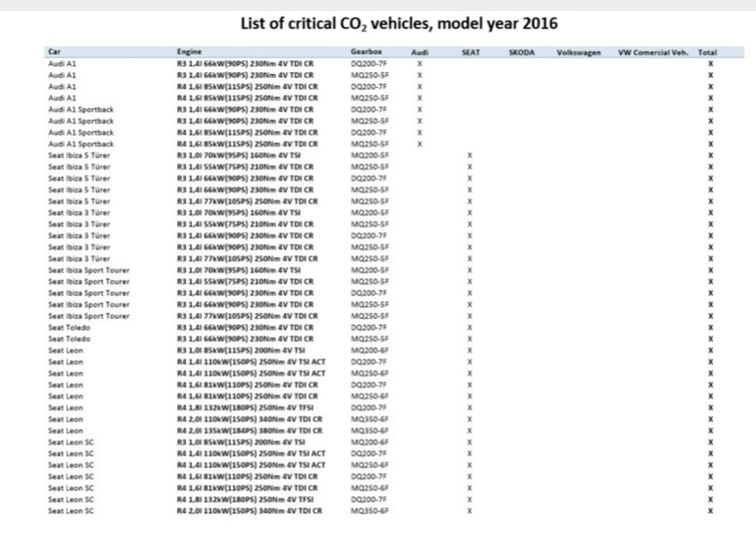Select engine cell "R4 2,0l 135kW(184PS) 380Nm 4V TDI CR"
Image resolution: width=756 pixels, height=533 pixels.
pyautogui.click(x=249, y=431)
